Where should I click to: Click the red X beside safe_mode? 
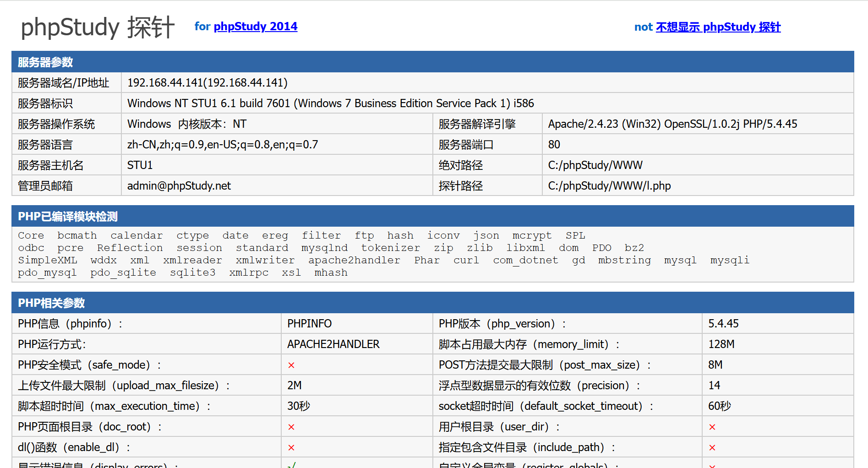pos(291,365)
